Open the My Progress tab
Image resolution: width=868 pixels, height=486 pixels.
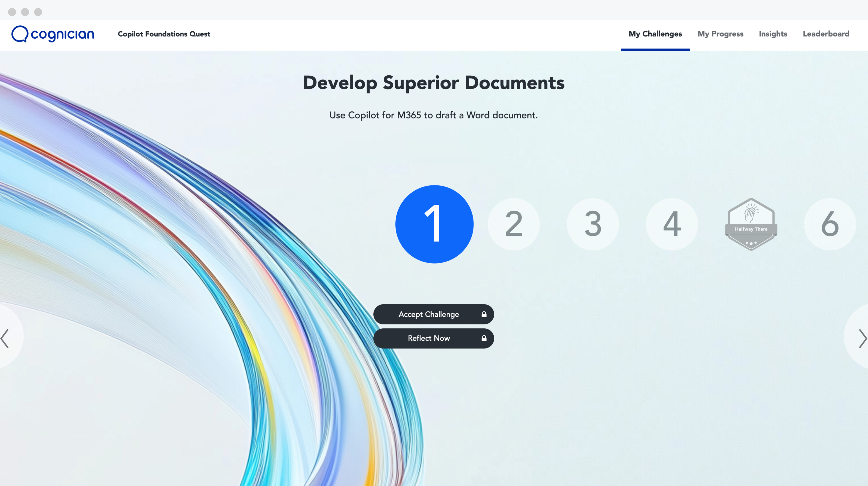click(720, 34)
